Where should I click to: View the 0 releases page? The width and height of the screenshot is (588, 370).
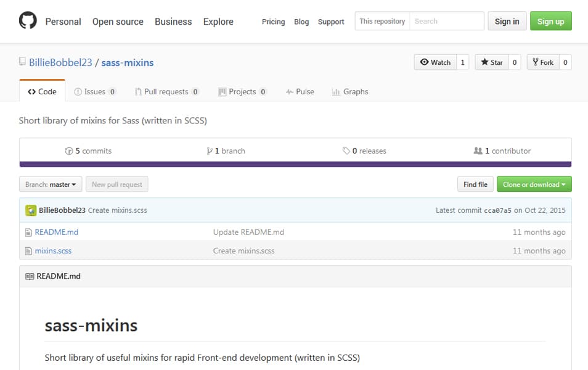364,151
